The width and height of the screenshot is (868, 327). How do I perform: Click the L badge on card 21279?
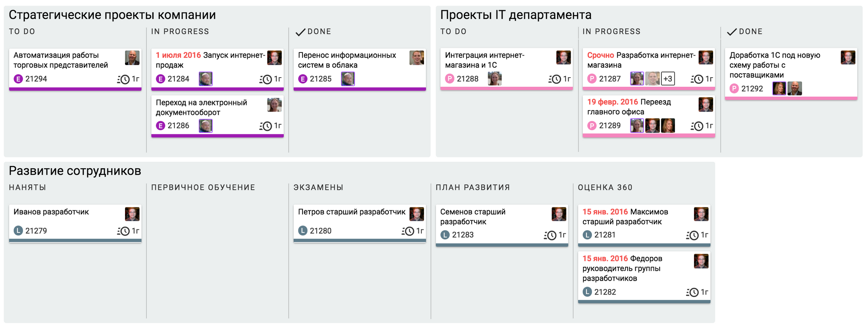pos(18,231)
